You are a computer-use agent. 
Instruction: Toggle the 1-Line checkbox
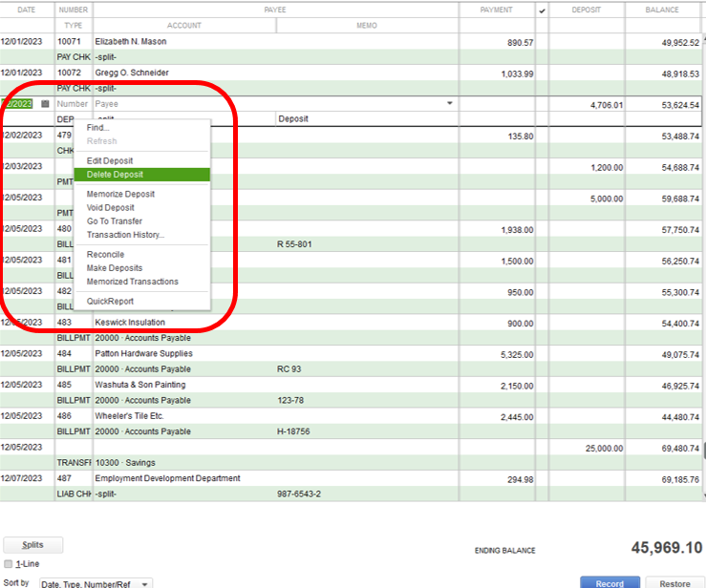point(8,564)
